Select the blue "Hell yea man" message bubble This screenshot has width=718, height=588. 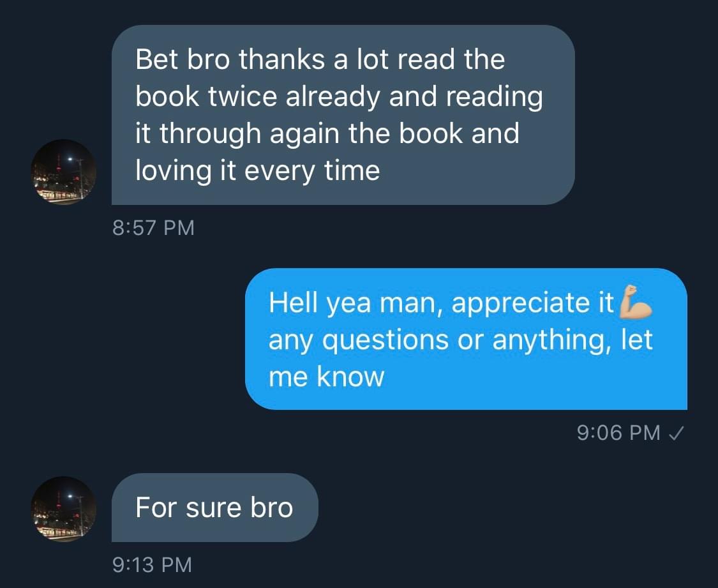pos(466,339)
